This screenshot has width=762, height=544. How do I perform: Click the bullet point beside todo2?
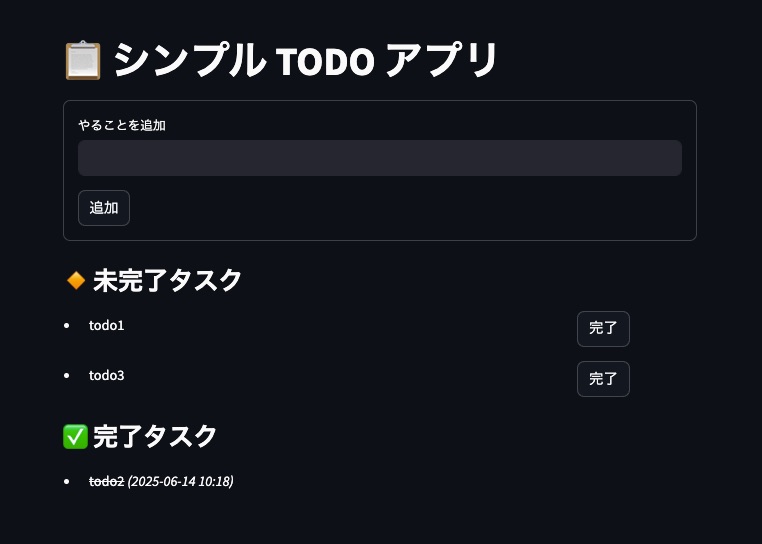[66, 482]
